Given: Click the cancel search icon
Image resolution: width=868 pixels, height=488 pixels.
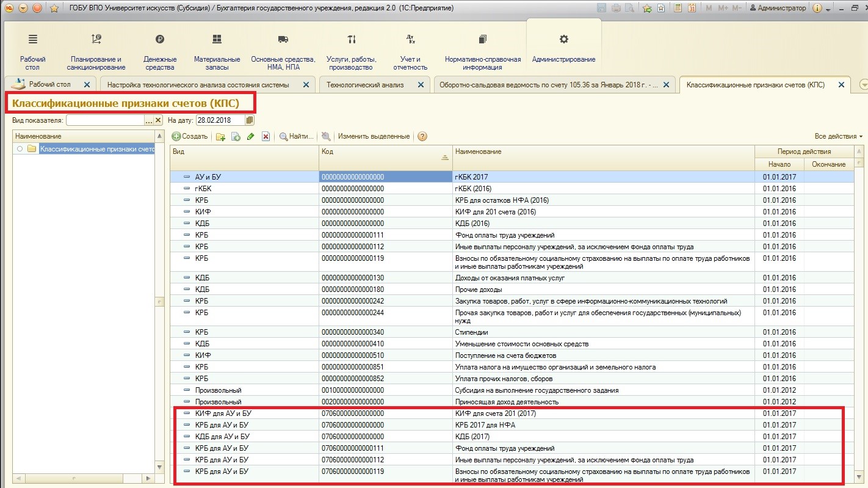Looking at the screenshot, I should pyautogui.click(x=326, y=137).
